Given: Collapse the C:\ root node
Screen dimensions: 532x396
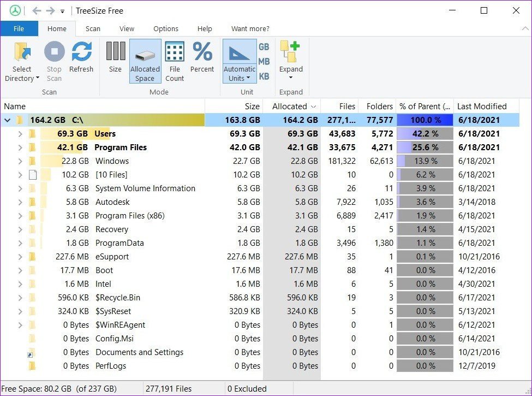Looking at the screenshot, I should click(x=8, y=120).
